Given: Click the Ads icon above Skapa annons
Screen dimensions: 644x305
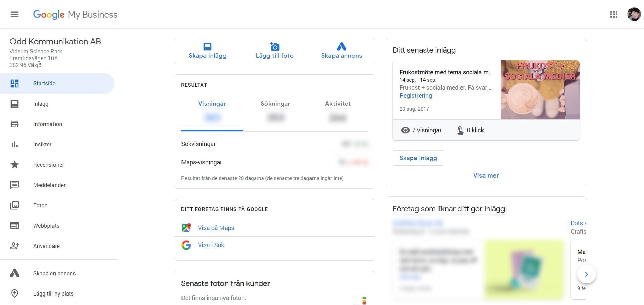Looking at the screenshot, I should point(342,46).
